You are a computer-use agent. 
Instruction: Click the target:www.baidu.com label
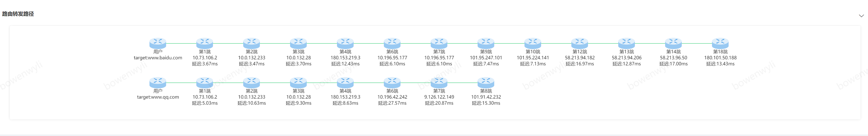(x=158, y=58)
